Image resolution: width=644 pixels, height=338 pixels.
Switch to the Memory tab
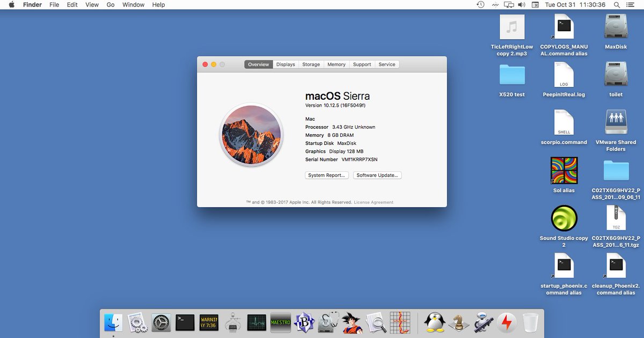(336, 64)
